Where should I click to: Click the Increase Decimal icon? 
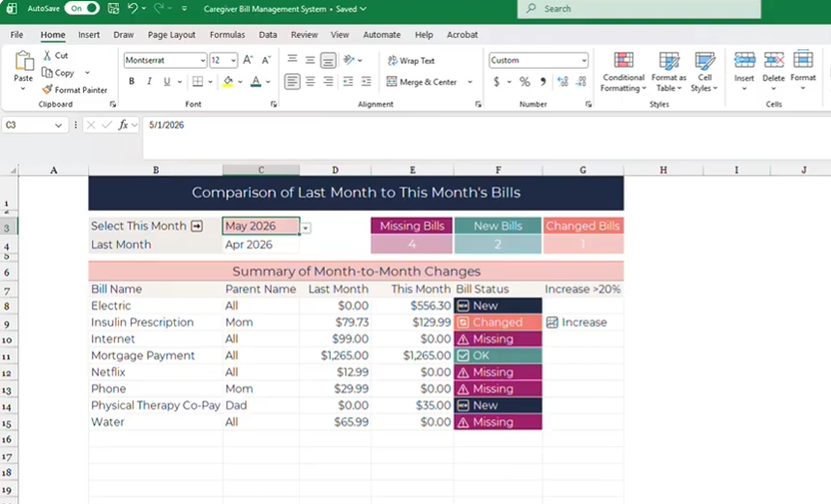pos(562,81)
